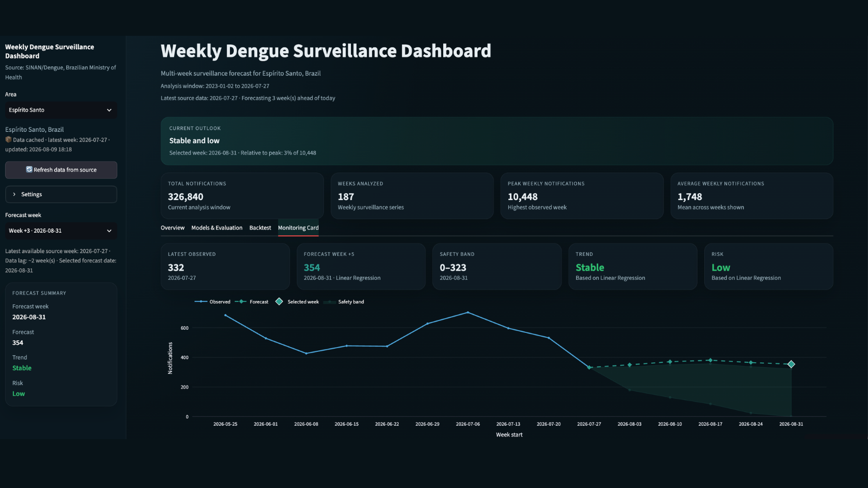
Task: Open the Area dropdown showing Espírito Santo
Action: pyautogui.click(x=61, y=110)
